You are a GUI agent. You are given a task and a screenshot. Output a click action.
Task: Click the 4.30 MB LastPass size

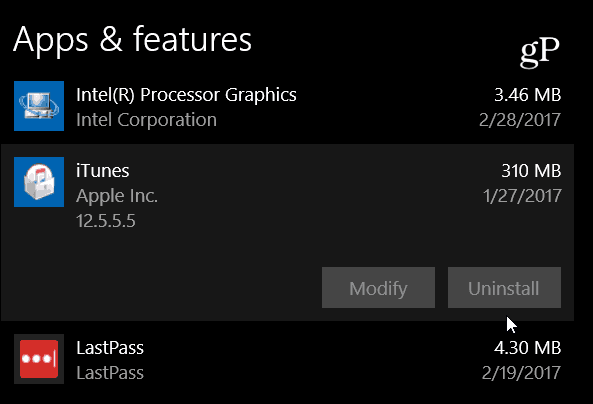point(528,348)
